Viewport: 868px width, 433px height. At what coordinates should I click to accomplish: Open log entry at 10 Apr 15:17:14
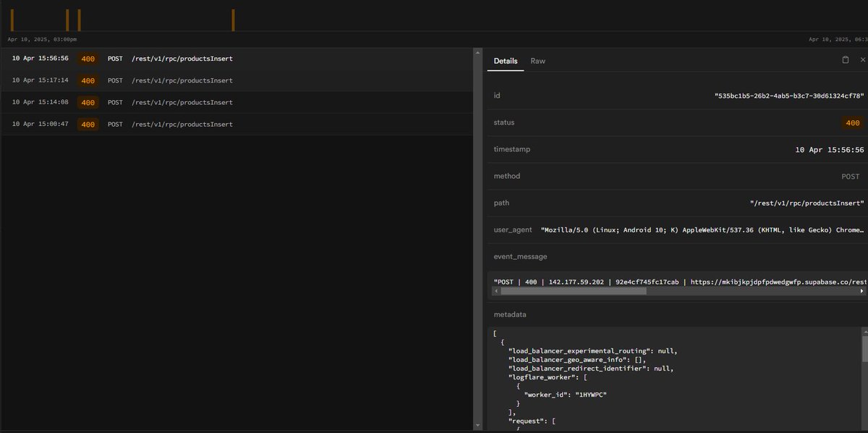(237, 80)
